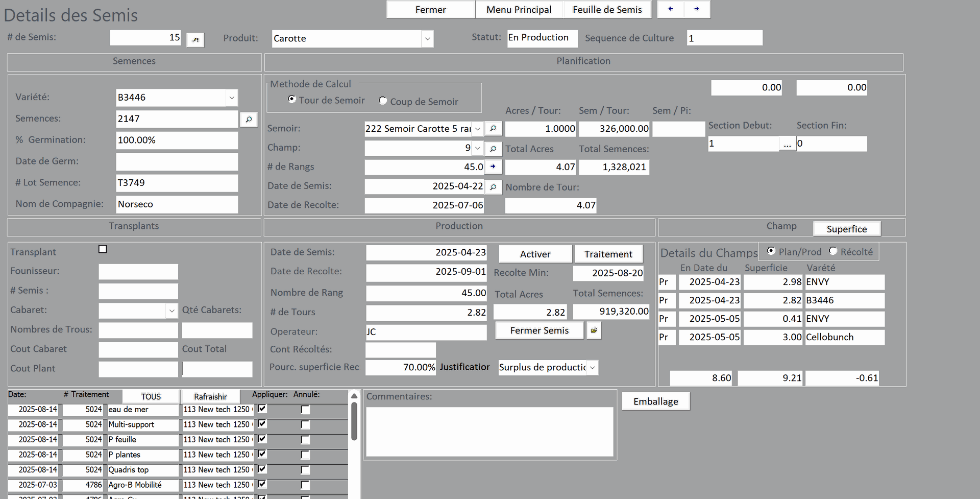
Task: Open the Semoir lookup magnifier icon
Action: click(493, 129)
